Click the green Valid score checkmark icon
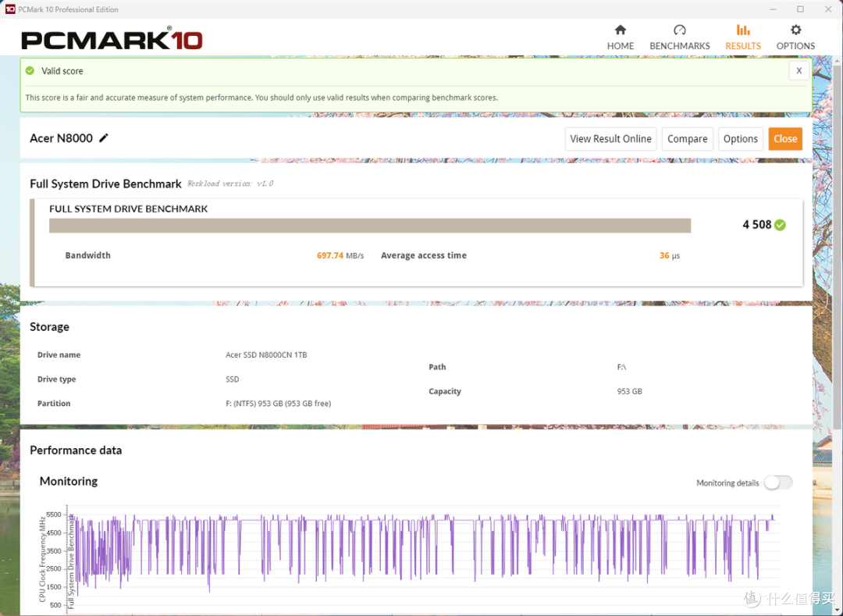Screen dimensions: 843x616 pyautogui.click(x=30, y=70)
